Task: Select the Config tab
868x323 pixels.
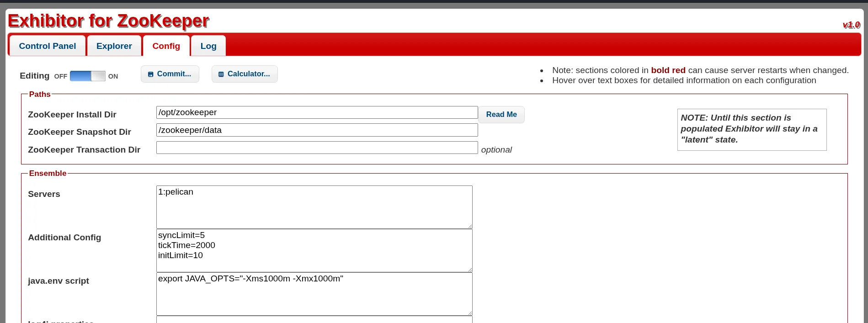Action: pos(166,46)
